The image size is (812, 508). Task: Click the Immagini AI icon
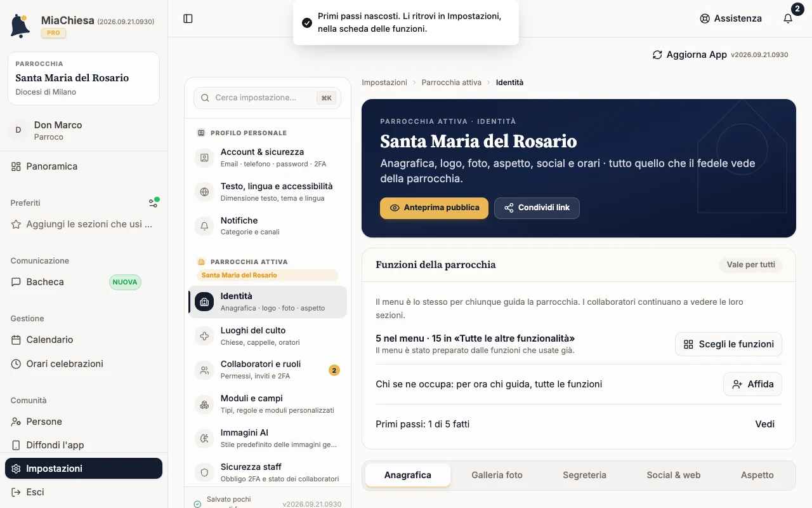[x=204, y=438]
